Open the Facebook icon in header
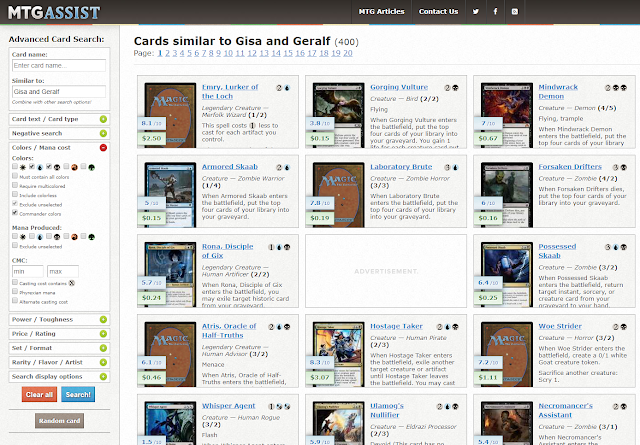This screenshot has width=640, height=445. pos(495,11)
